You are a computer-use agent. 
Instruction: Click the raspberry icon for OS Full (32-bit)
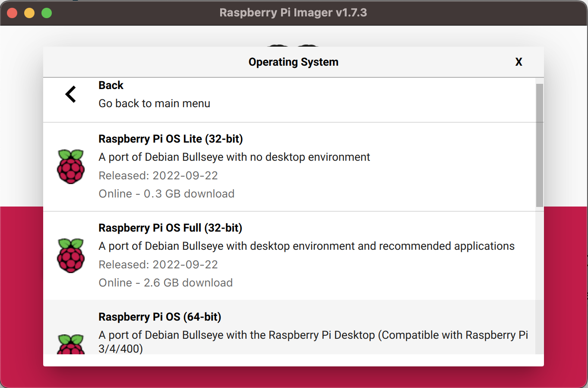(71, 256)
